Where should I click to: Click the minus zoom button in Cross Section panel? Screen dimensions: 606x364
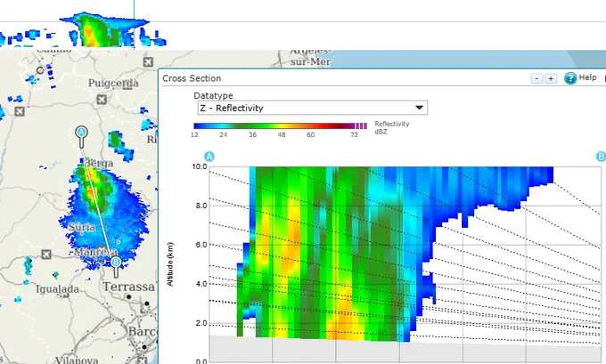coord(536,78)
